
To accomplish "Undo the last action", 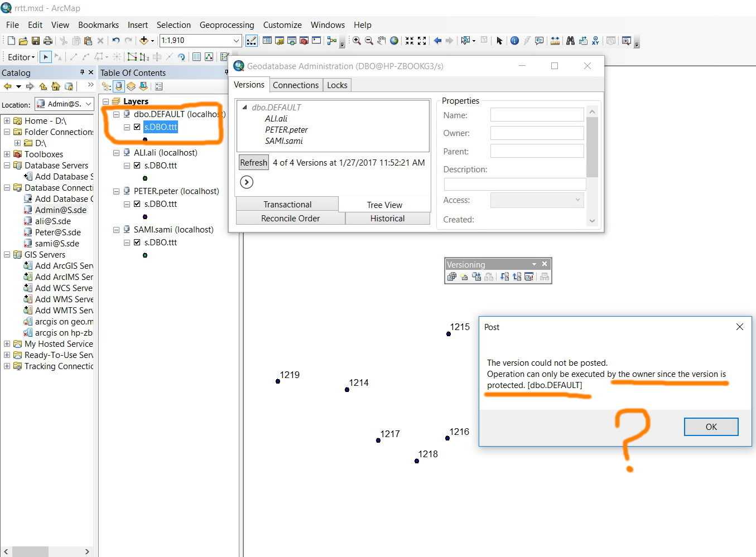I will tap(115, 41).
